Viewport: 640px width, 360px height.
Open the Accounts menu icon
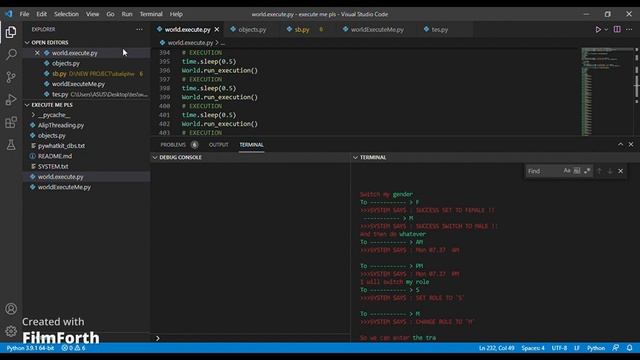(x=11, y=309)
